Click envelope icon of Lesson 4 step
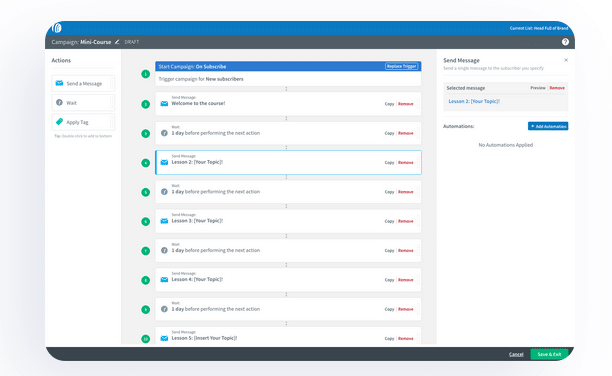This screenshot has height=376, width=612. 164,280
